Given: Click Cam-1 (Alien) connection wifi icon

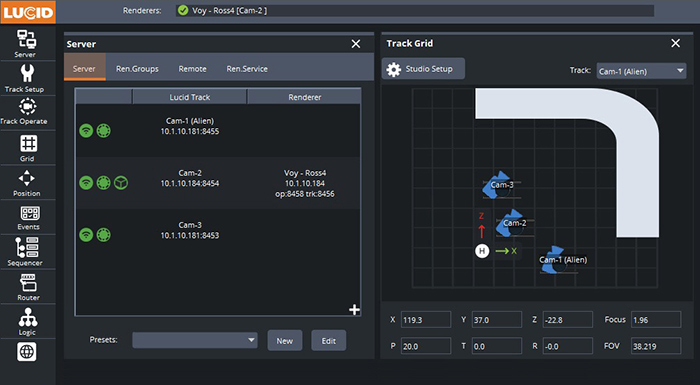Looking at the screenshot, I should (x=86, y=131).
